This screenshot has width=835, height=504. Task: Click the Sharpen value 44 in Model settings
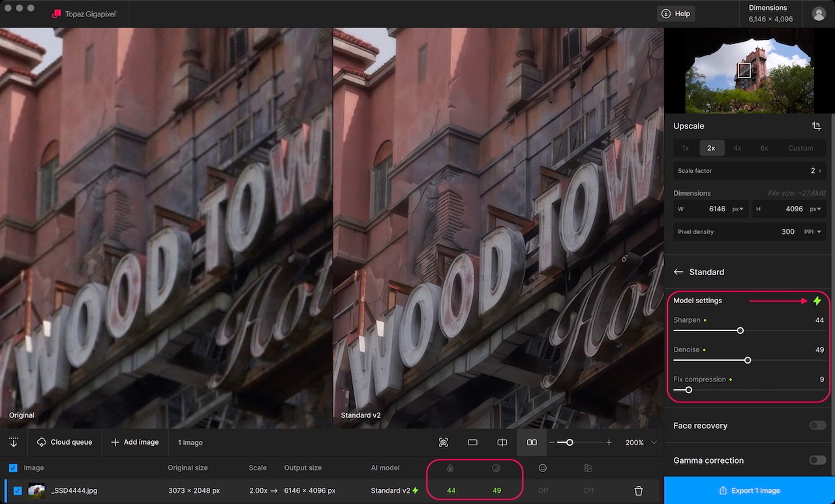[x=819, y=320]
